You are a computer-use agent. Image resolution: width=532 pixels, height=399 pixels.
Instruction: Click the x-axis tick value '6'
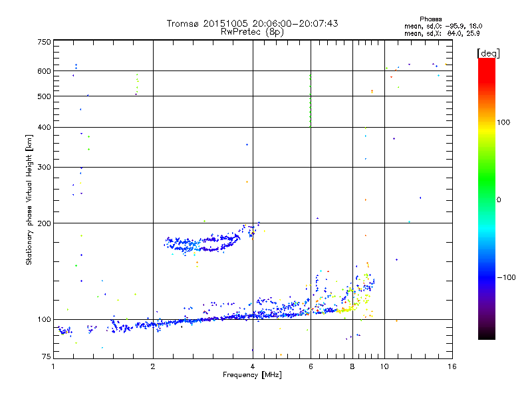311,366
